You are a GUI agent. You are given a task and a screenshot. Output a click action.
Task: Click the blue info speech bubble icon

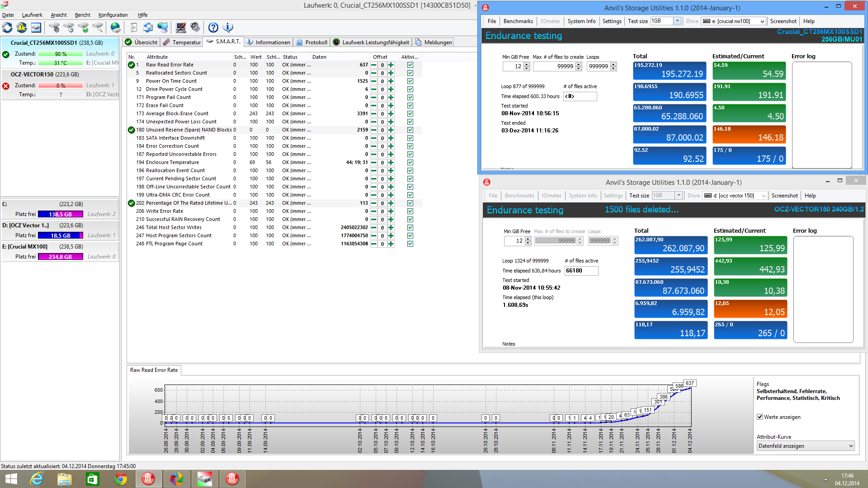click(228, 28)
